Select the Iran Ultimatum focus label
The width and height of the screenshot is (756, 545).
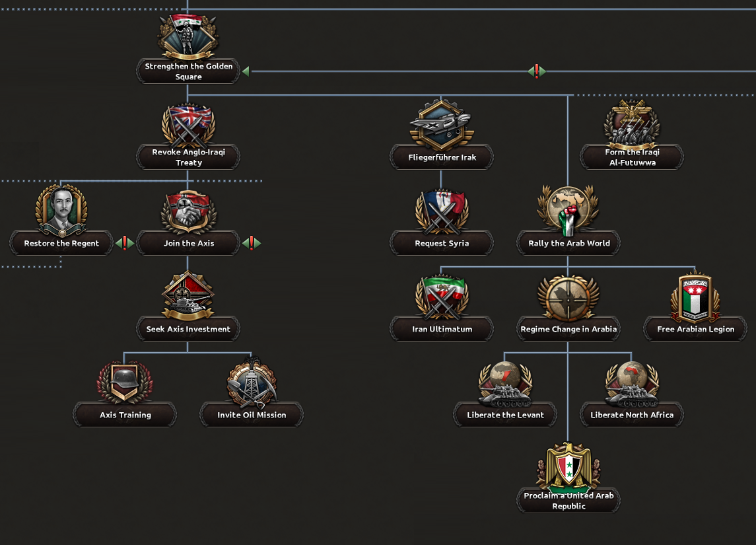442,329
